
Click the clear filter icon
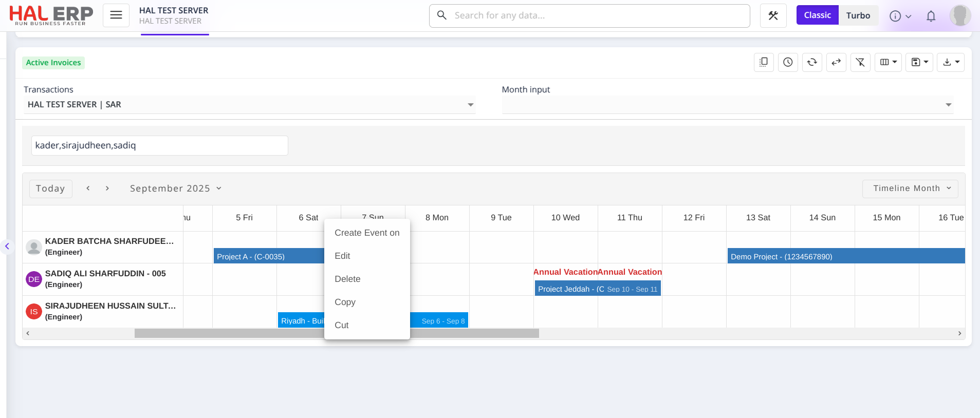[860, 63]
